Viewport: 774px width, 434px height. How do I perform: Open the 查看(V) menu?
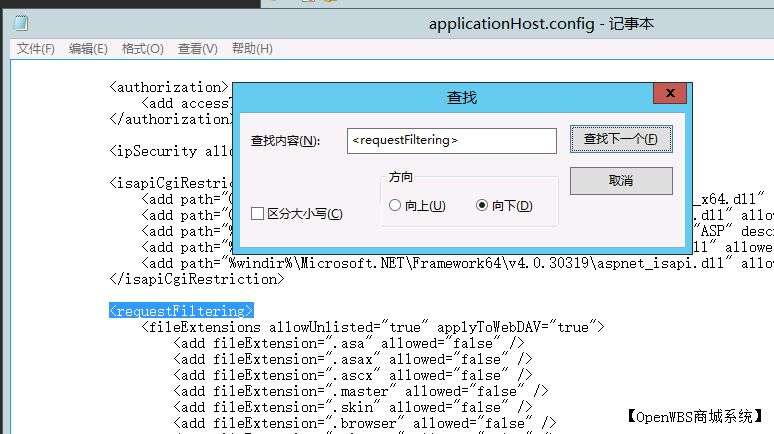(x=197, y=48)
